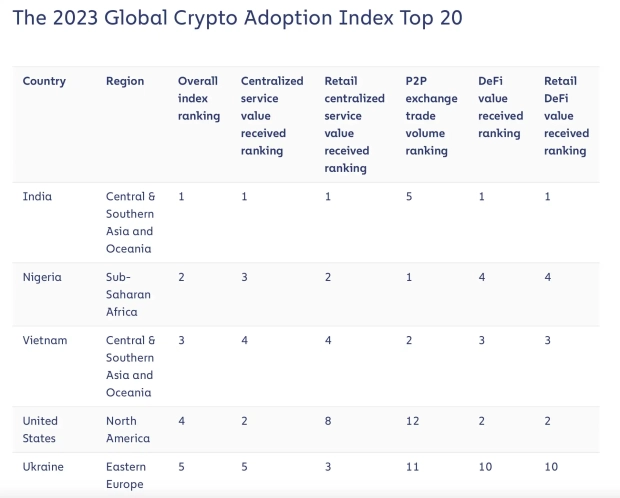Select United States' retail centralized ranking 8
Image resolution: width=620 pixels, height=498 pixels.
pyautogui.click(x=328, y=421)
